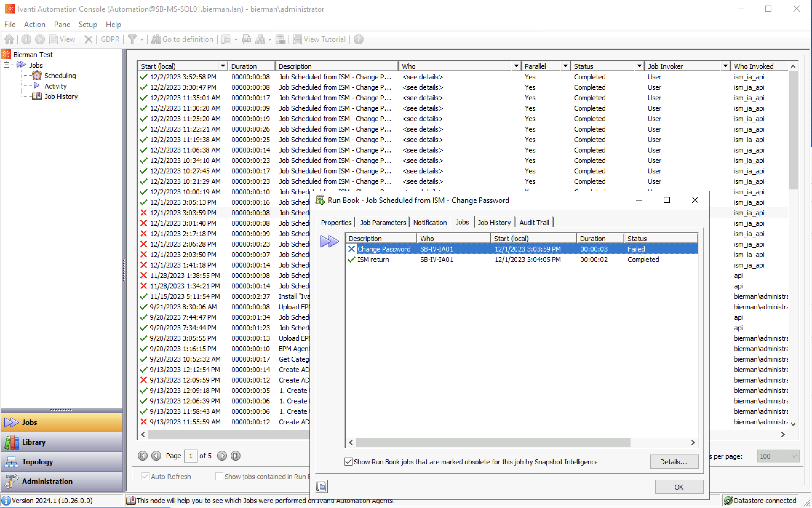812x508 pixels.
Task: Toggle Auto-Refresh checkbox
Action: click(145, 476)
